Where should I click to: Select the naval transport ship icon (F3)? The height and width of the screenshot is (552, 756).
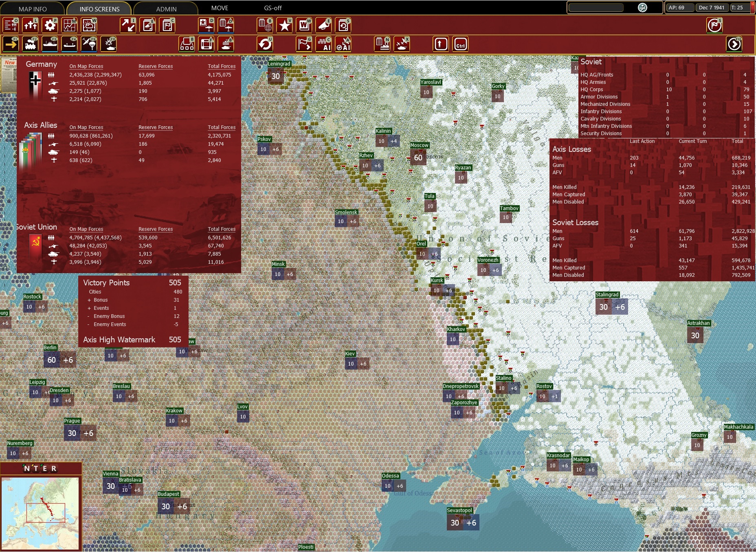50,44
